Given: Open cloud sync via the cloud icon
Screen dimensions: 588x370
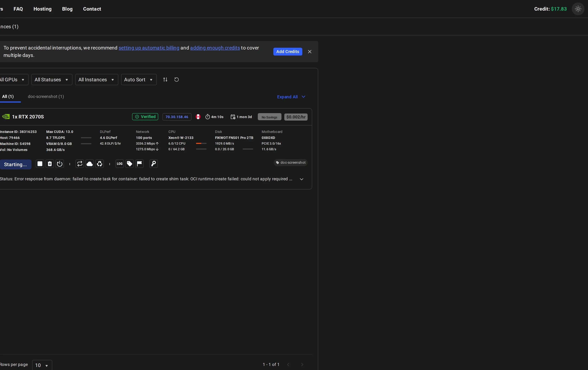Looking at the screenshot, I should pos(90,164).
